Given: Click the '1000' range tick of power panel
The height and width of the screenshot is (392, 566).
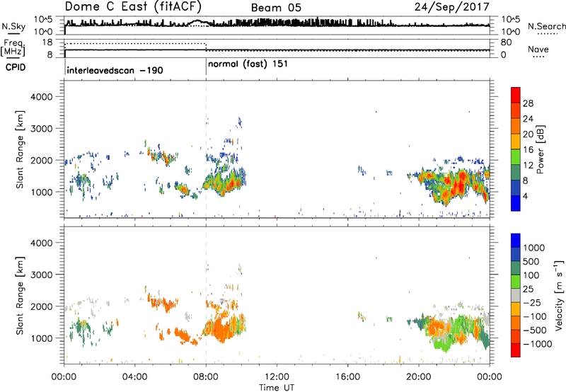Looking at the screenshot, I should (41, 192).
